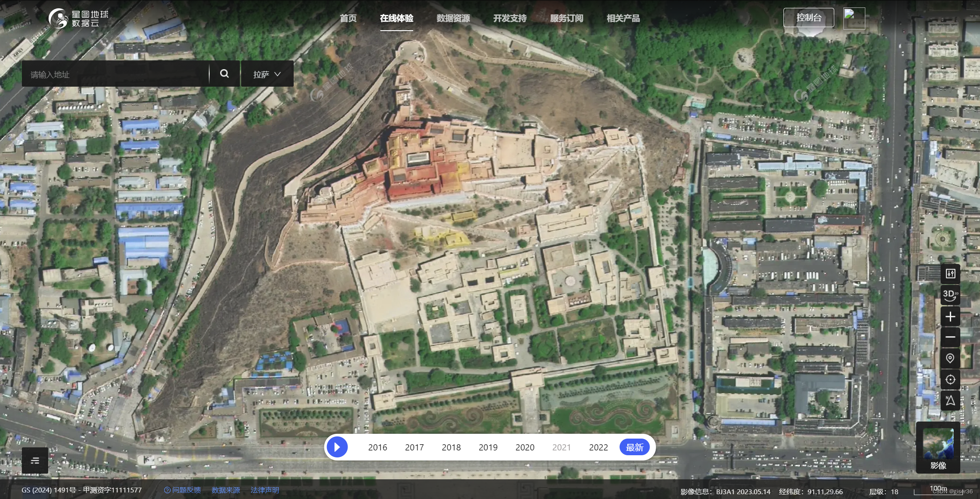This screenshot has width=980, height=499.
Task: Open the 开发支持 menu
Action: (510, 18)
